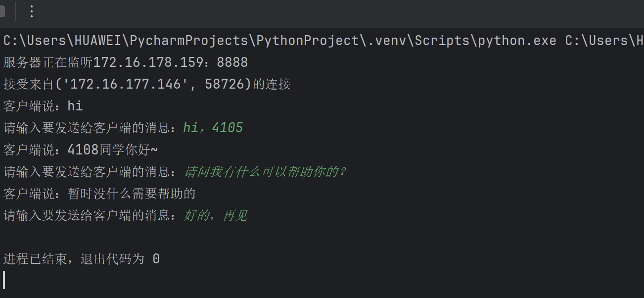Screen dimensions: 644x298
Task: Place caret at the blinking cursor on the last line
Action: tap(4, 280)
